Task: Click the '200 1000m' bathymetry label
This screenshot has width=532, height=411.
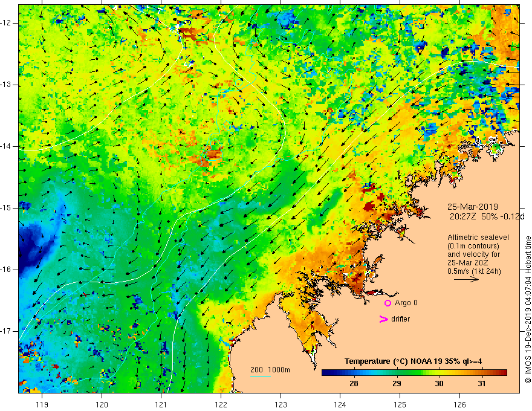Action: click(270, 370)
